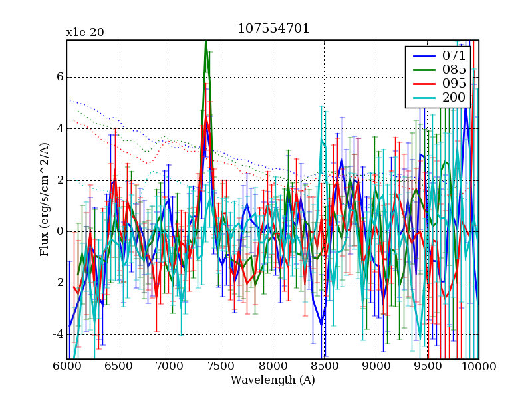Click the 8500 tick label on x-axis

pos(324,366)
